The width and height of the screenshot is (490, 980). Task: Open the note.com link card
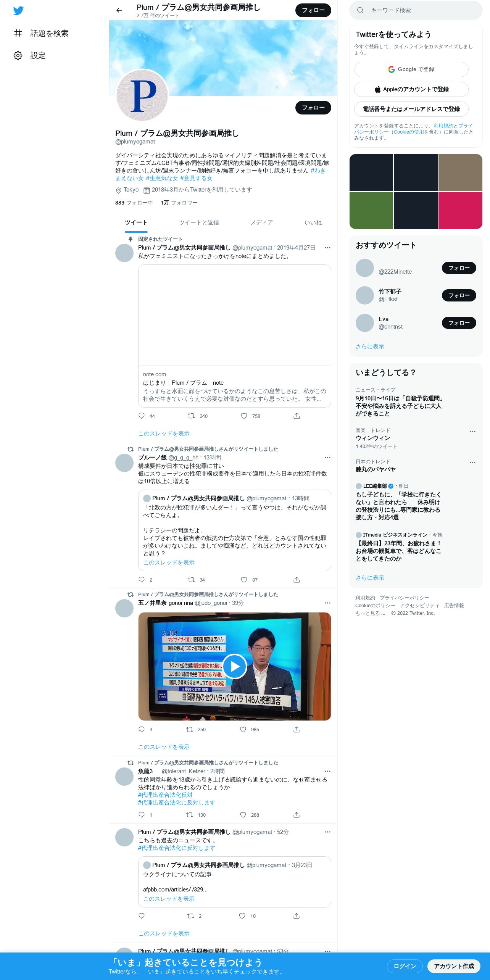[234, 336]
